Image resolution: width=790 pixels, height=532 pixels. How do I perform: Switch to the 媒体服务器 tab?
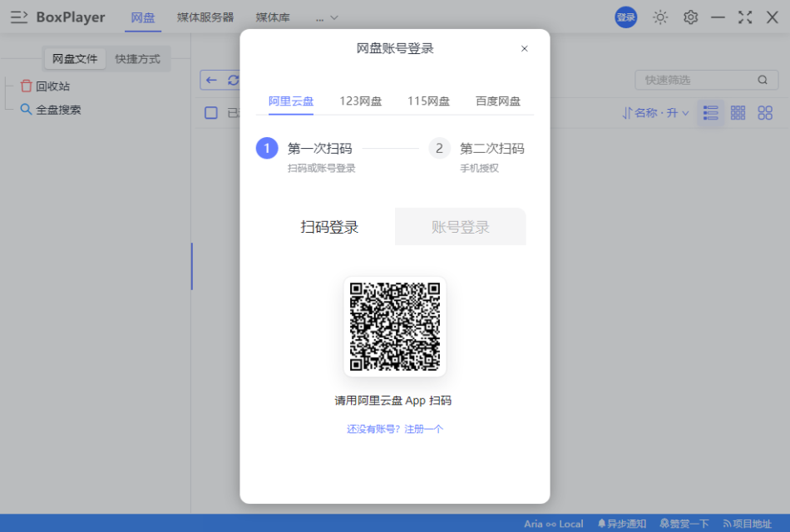click(205, 17)
